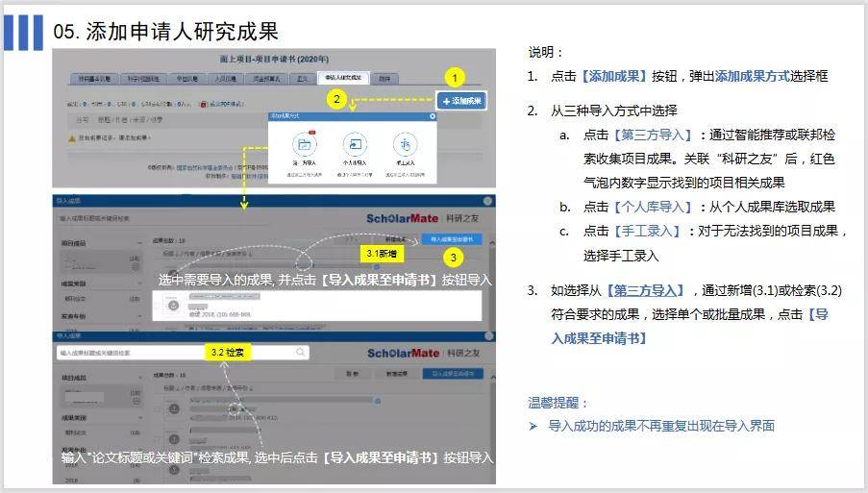Open the 资金预算表 tab
Screen dimensions: 868x493
tap(266, 79)
